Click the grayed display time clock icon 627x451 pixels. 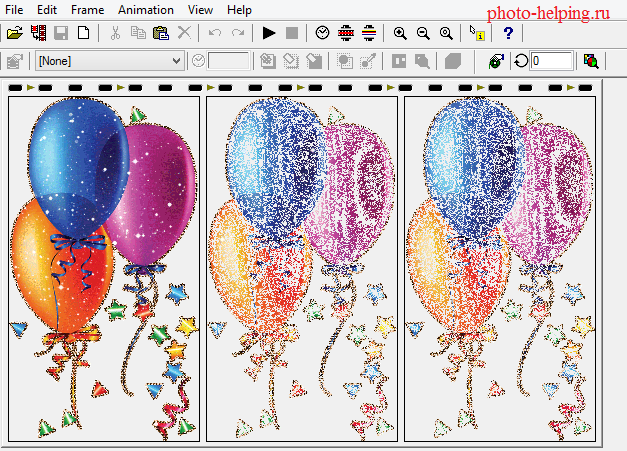[x=198, y=61]
